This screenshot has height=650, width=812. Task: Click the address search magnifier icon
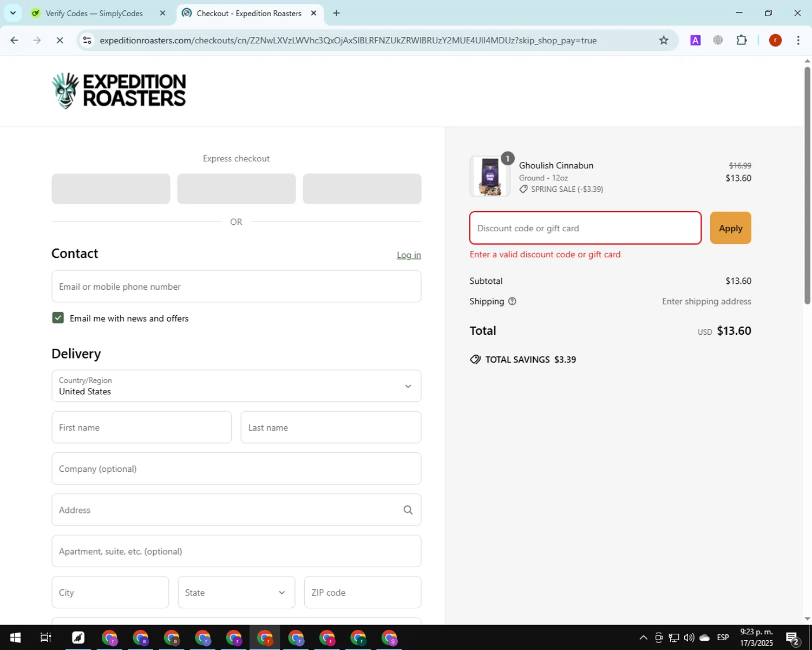408,510
